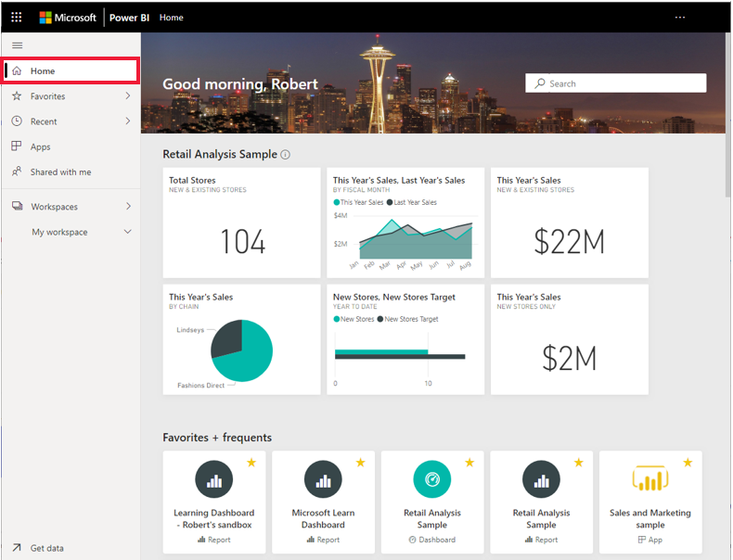Click in the Search input box
Viewport: 733px width, 560px height.
[x=616, y=83]
